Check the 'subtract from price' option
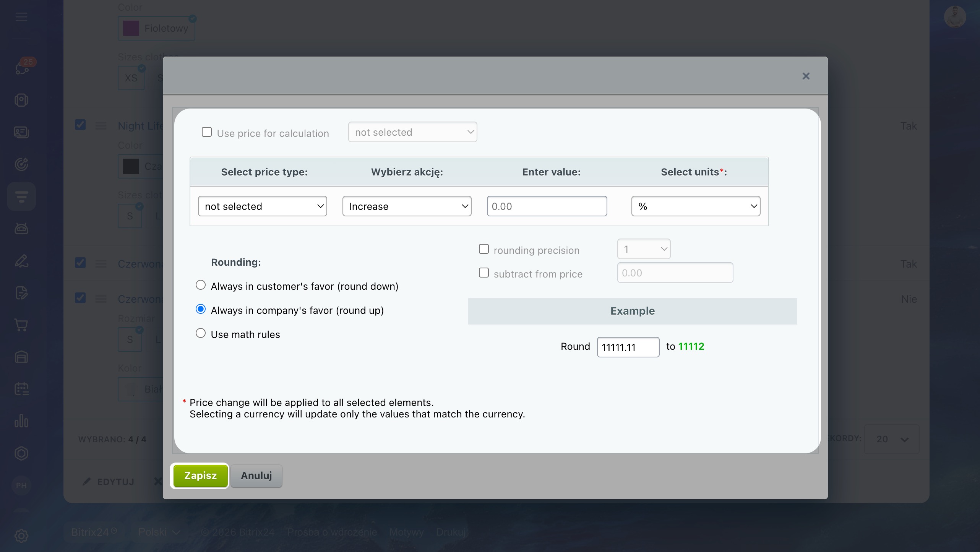This screenshot has height=552, width=980. coord(484,273)
